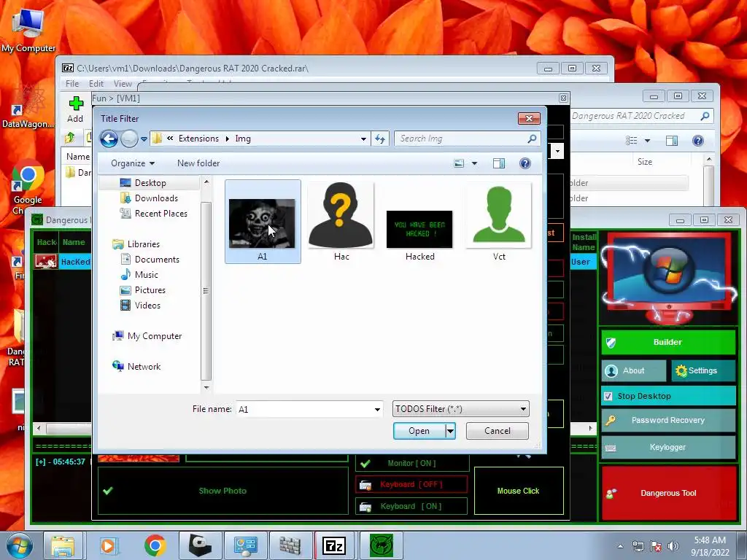The image size is (747, 560).
Task: Click the navigation pane scrollbar down arrow
Action: point(206,387)
